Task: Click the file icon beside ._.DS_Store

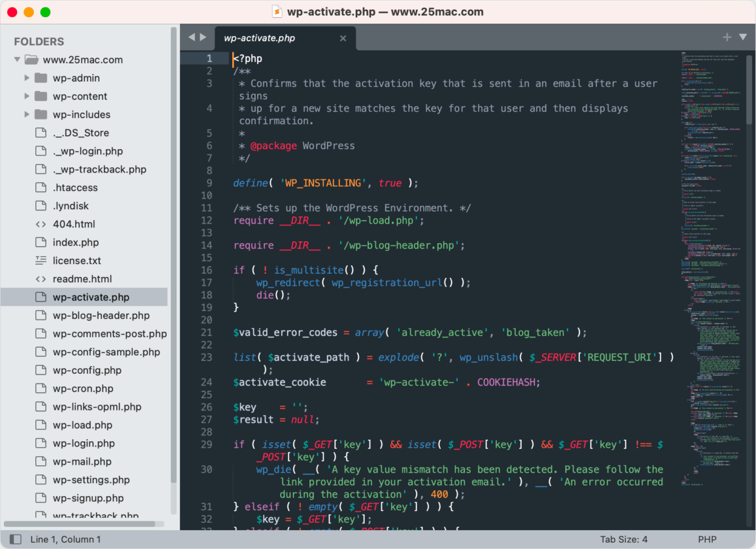Action: tap(41, 133)
